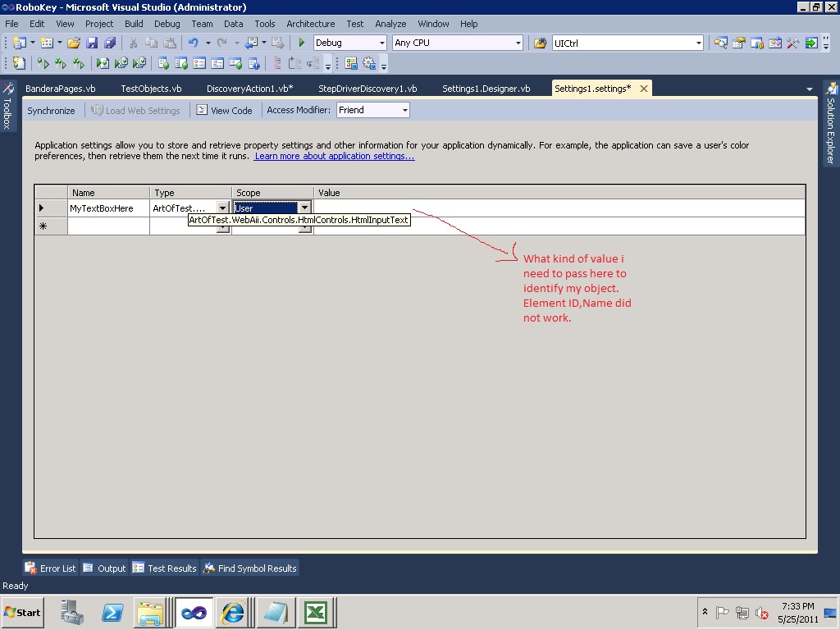Expand the Solution Explorer side panel

[831, 124]
